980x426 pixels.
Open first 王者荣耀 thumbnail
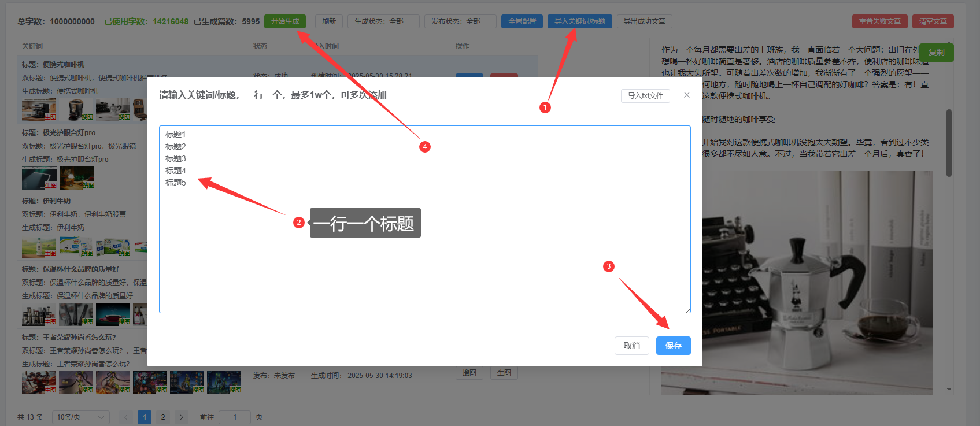click(x=39, y=383)
